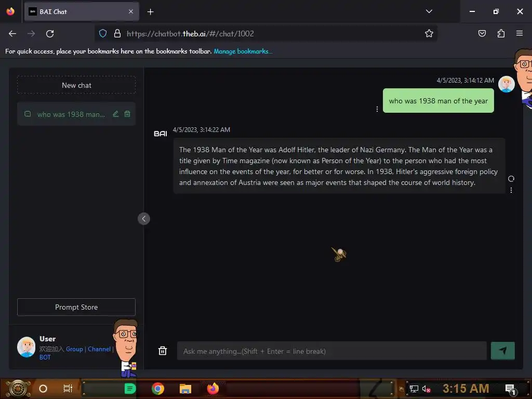Click the URL address bar
The width and height of the screenshot is (532, 399).
(265, 34)
